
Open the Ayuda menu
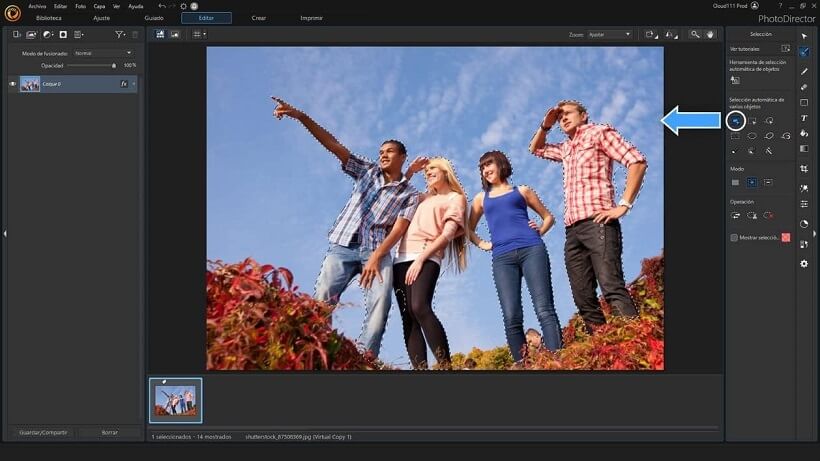coord(135,6)
